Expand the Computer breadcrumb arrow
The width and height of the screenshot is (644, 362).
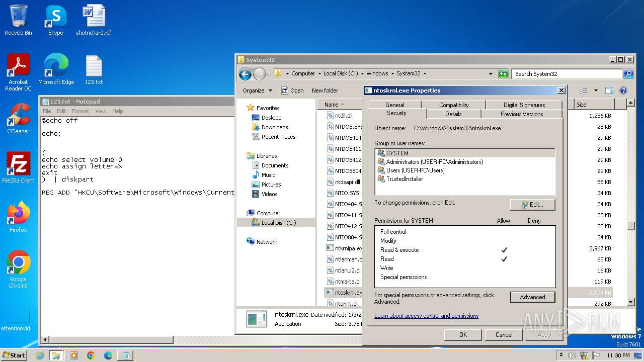(319, 74)
